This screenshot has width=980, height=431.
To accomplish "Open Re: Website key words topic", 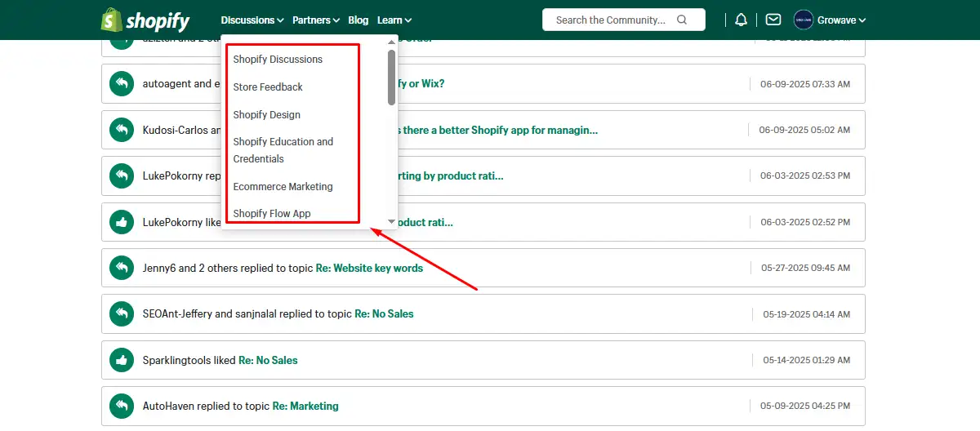I will click(370, 268).
